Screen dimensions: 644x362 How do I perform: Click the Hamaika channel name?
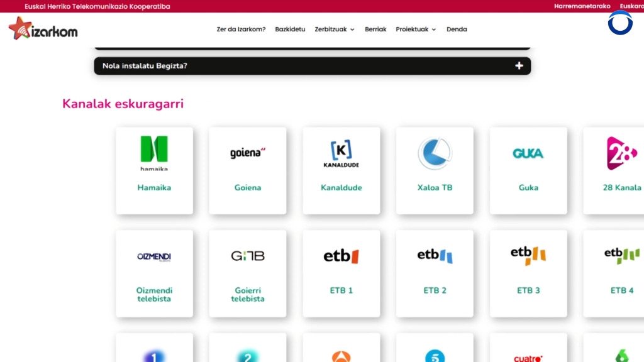[154, 187]
